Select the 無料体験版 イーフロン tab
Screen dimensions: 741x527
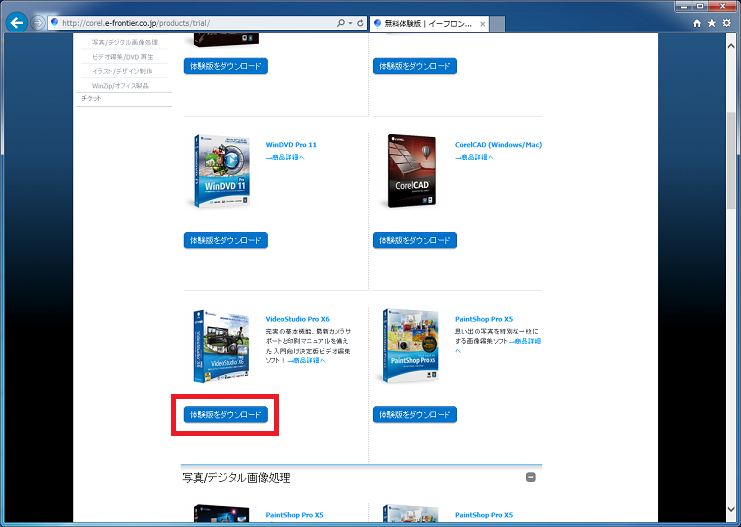point(429,24)
